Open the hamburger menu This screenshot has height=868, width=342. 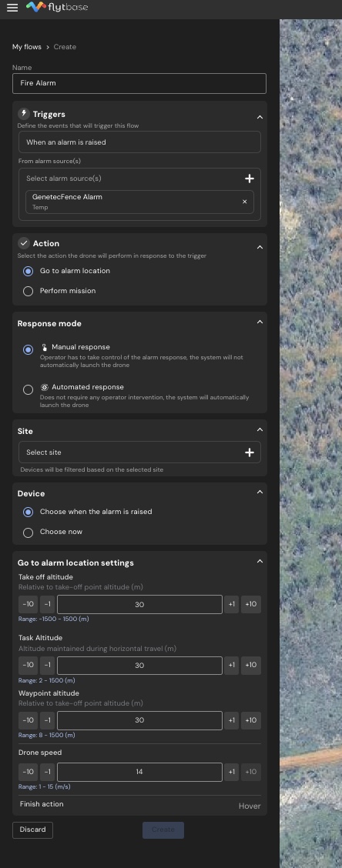pos(12,7)
